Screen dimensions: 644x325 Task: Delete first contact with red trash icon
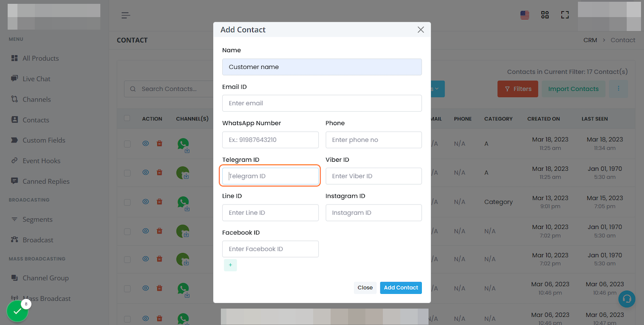[159, 143]
